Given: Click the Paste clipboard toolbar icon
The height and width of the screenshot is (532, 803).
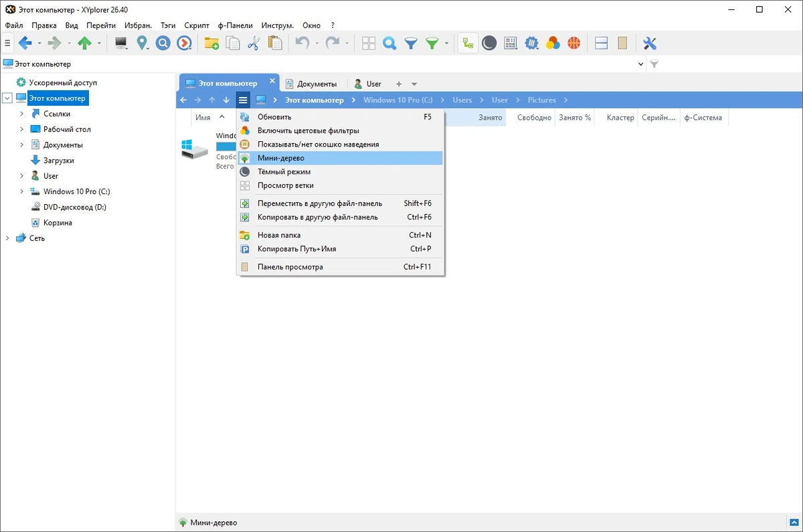Looking at the screenshot, I should 274,43.
